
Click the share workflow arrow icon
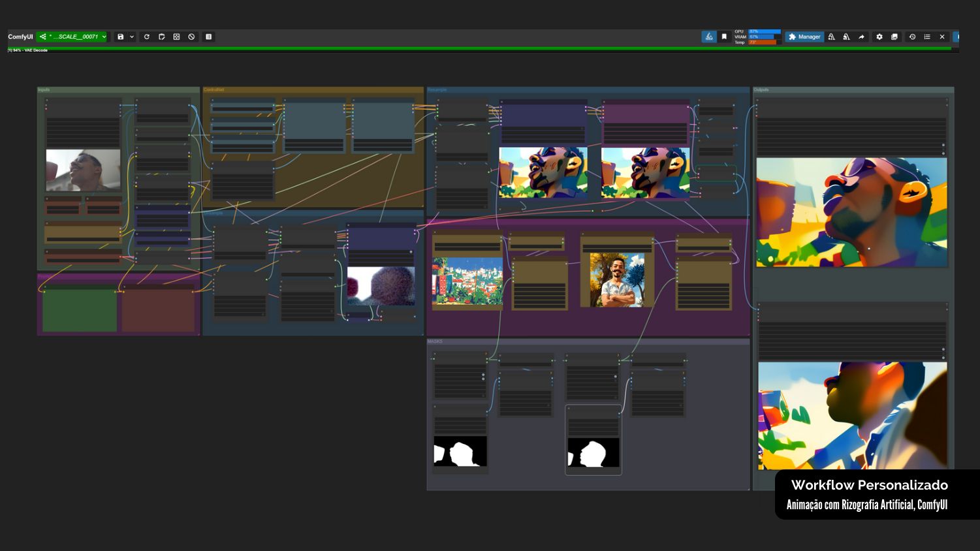[x=861, y=37]
